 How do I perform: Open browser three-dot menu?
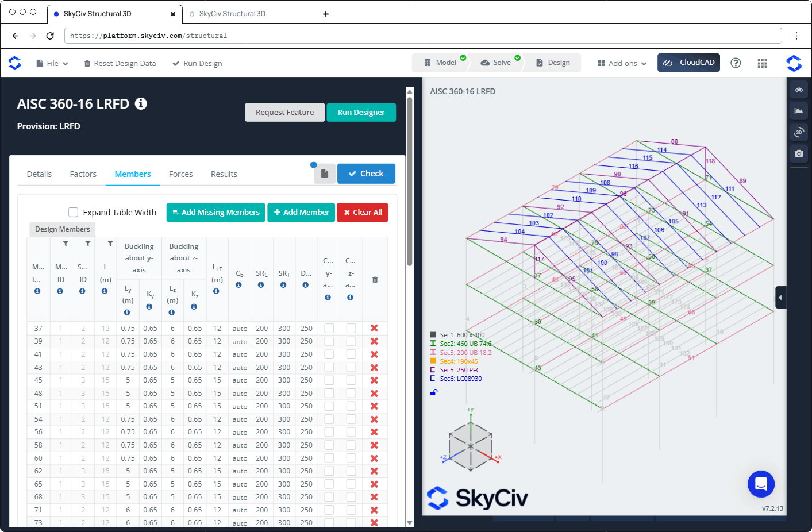[x=796, y=36]
